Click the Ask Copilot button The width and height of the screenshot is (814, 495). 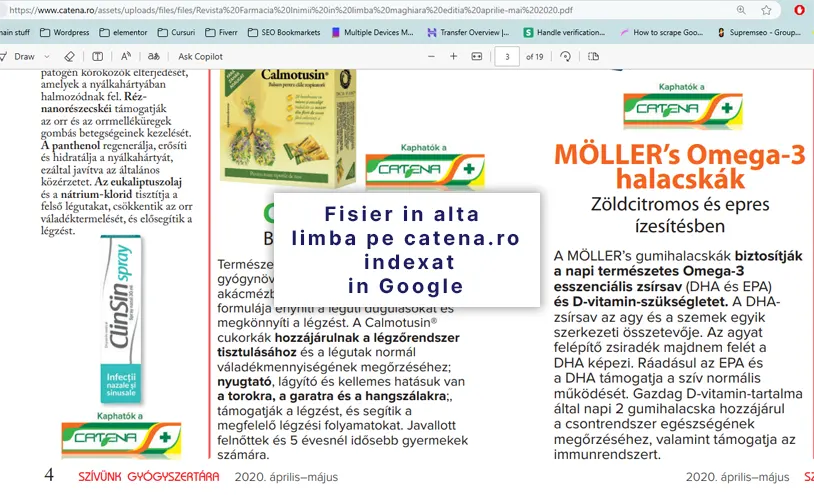[x=200, y=56]
